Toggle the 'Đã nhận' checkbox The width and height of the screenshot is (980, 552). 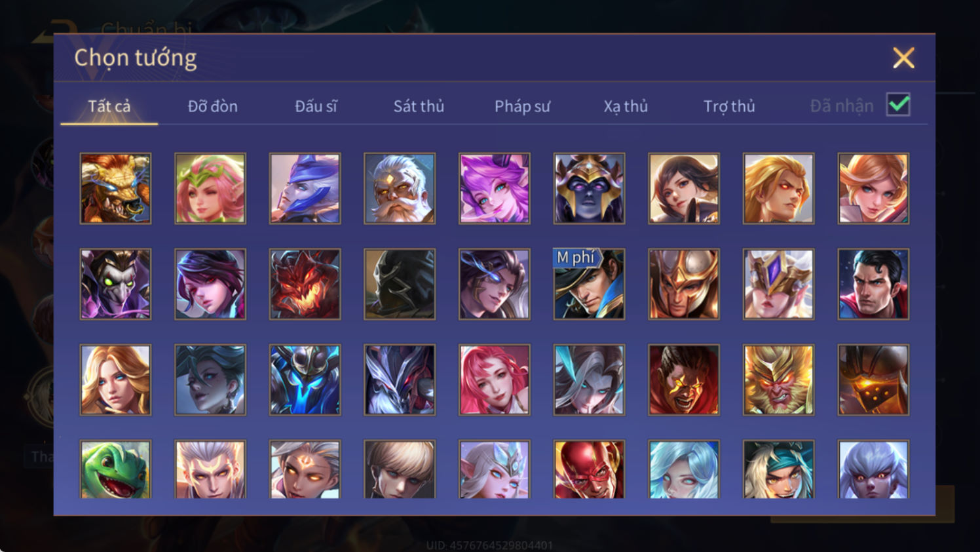[898, 105]
